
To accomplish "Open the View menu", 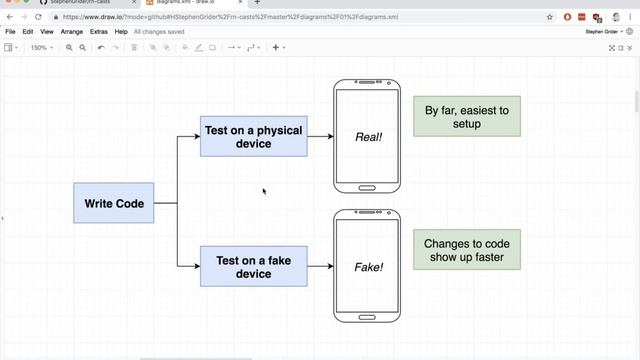I will (47, 32).
